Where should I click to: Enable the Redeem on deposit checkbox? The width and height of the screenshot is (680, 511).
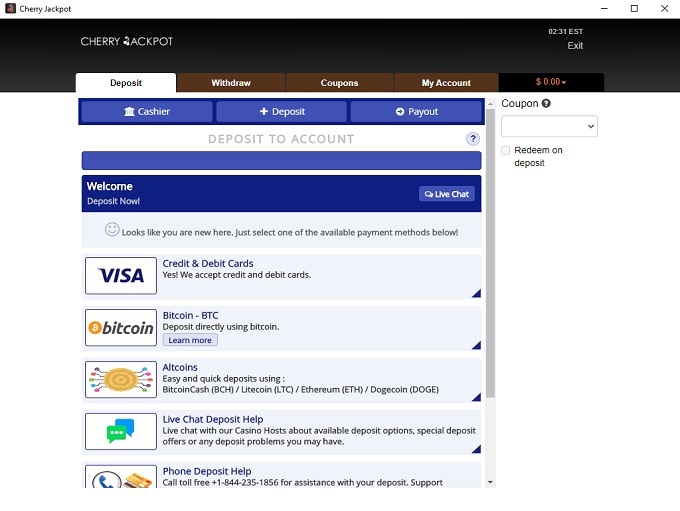coord(506,150)
